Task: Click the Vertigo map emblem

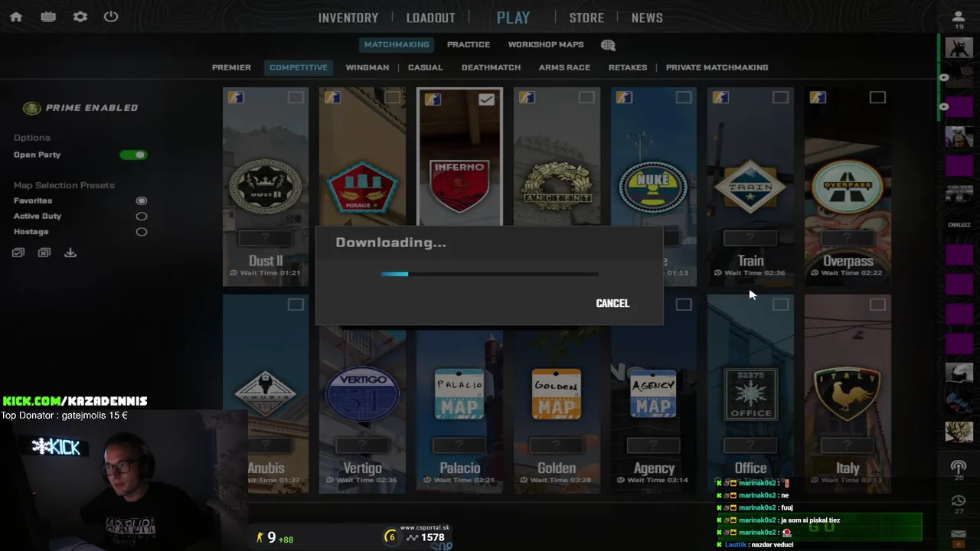Action: click(362, 394)
